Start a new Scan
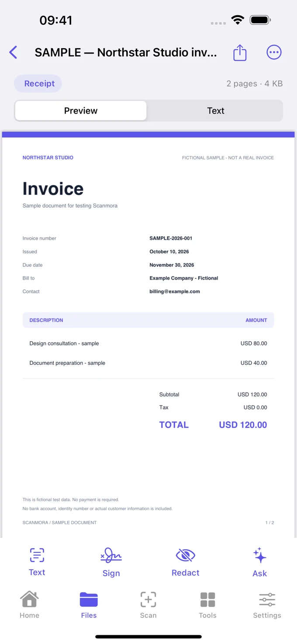The image size is (297, 644). point(148,605)
